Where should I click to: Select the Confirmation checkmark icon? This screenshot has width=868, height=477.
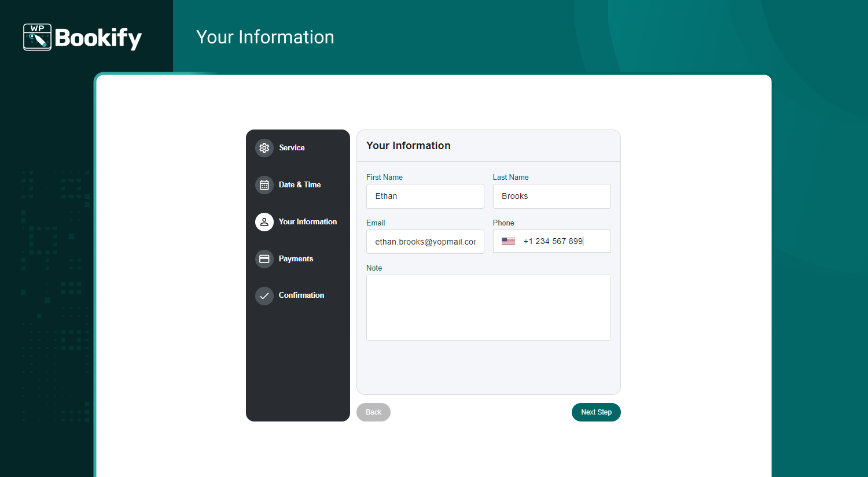tap(264, 295)
